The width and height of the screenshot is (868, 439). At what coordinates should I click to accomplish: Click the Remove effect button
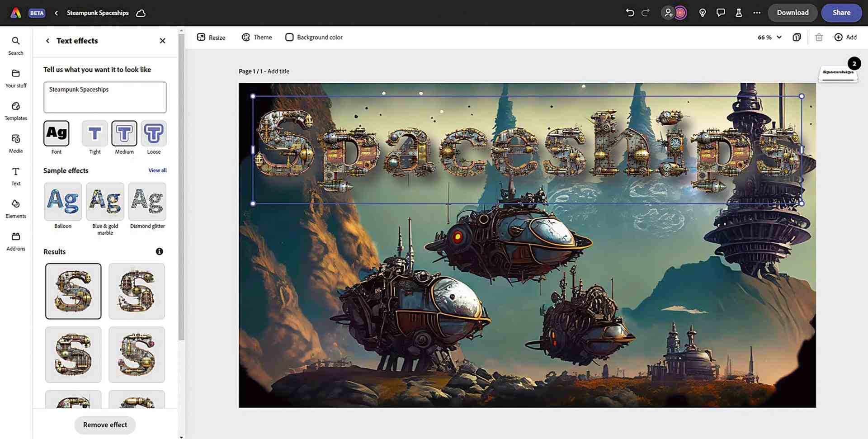pyautogui.click(x=105, y=425)
